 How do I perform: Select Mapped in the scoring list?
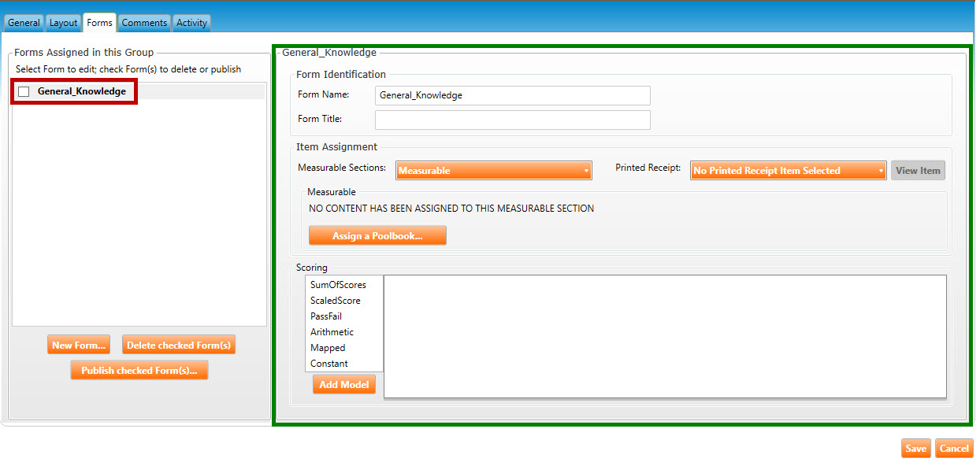[328, 348]
